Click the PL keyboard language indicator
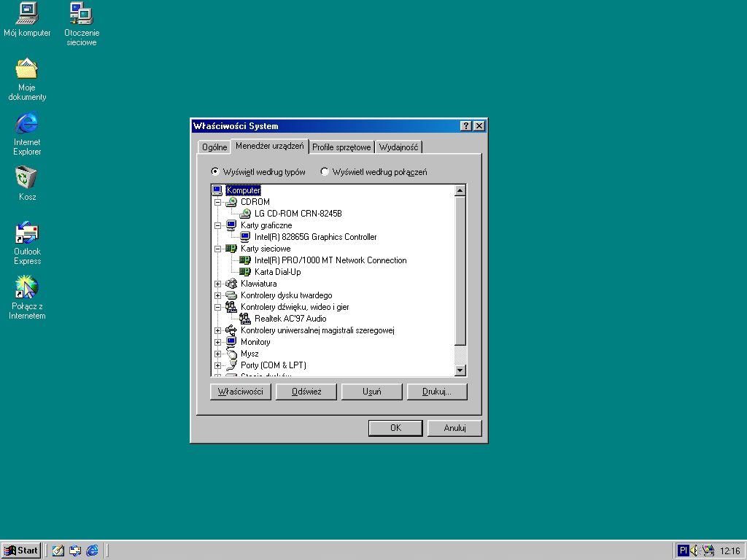The width and height of the screenshot is (747, 560). 683,551
